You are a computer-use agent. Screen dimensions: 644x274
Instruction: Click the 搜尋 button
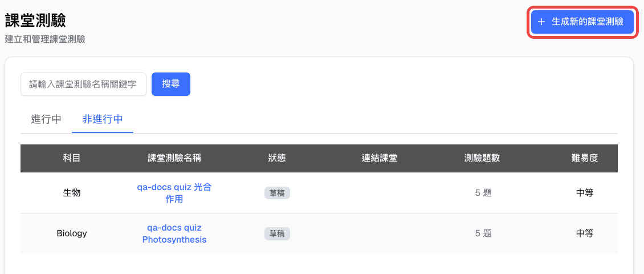(171, 84)
